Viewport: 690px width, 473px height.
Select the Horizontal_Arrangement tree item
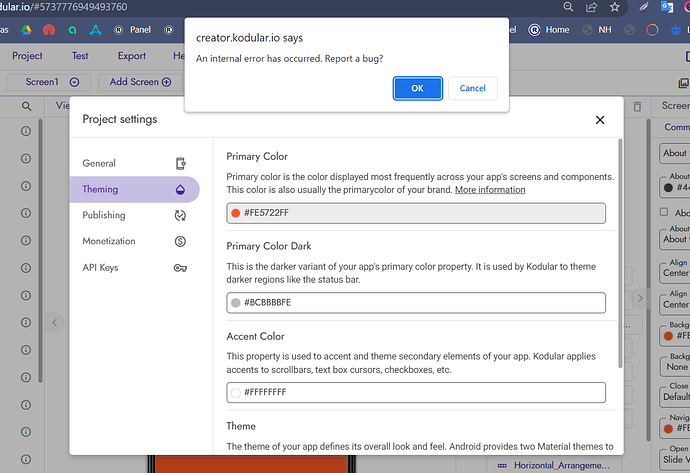tap(554, 466)
